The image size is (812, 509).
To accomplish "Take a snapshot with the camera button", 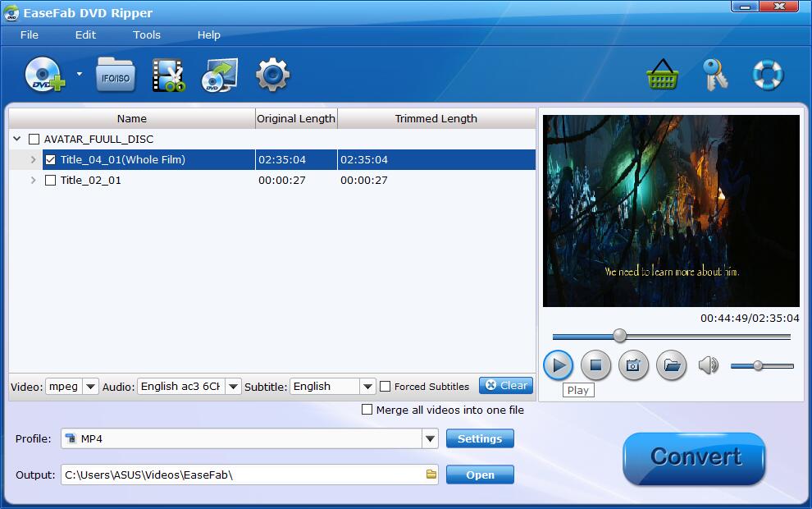I will (633, 365).
